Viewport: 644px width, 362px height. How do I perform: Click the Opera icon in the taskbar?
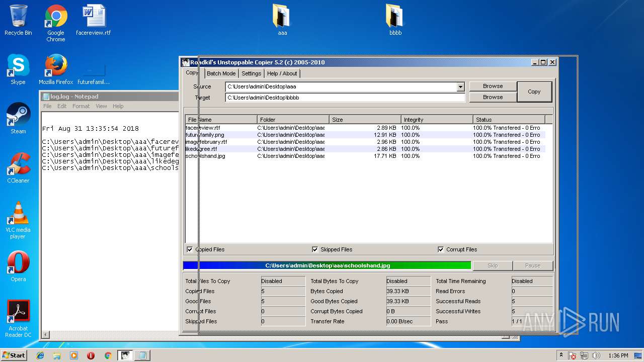(91, 355)
